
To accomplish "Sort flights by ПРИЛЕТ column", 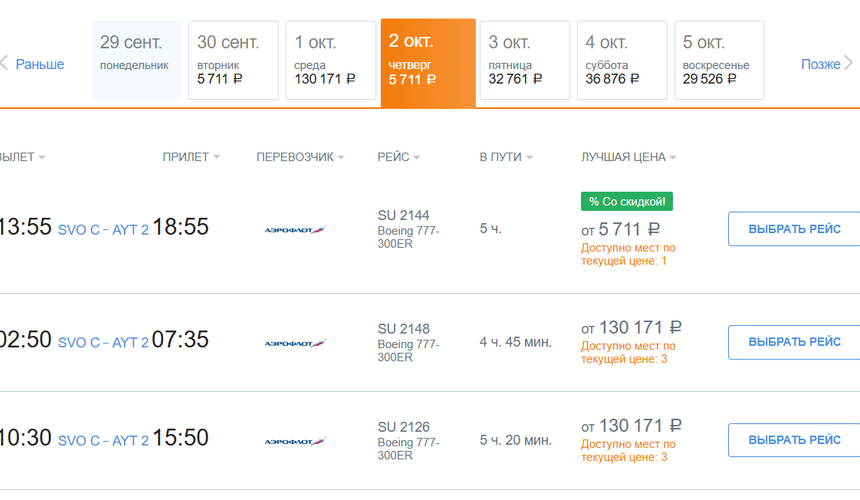I will [191, 157].
